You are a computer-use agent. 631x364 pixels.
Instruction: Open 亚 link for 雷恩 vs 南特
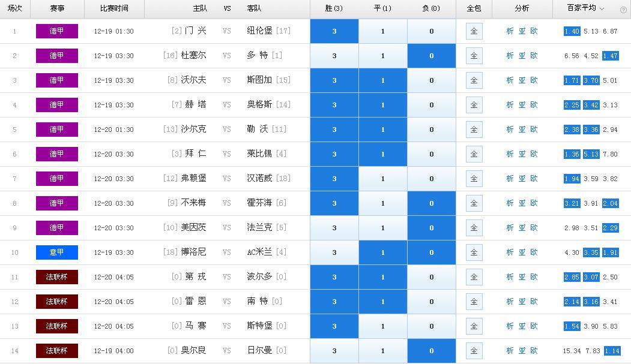[x=522, y=301]
